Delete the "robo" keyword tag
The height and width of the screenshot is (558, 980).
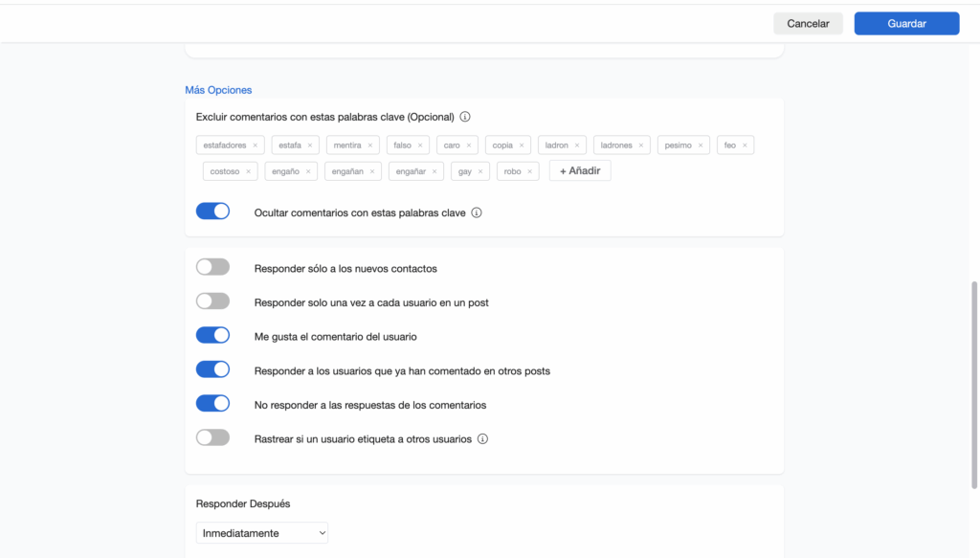tap(530, 171)
